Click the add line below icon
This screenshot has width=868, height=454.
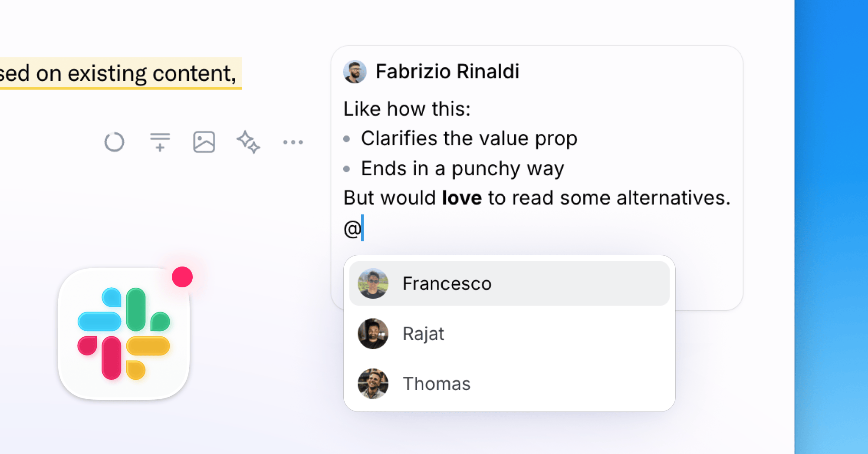click(x=160, y=142)
